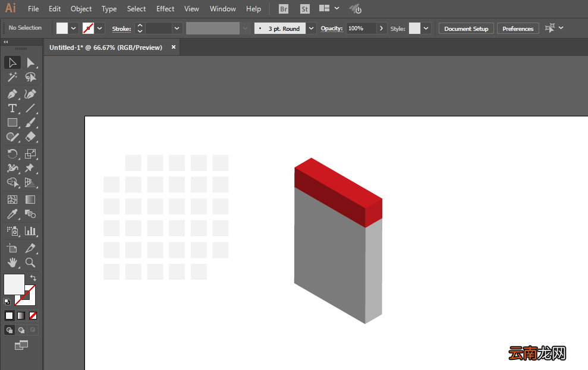Open the Window menu
588x370 pixels.
click(223, 9)
